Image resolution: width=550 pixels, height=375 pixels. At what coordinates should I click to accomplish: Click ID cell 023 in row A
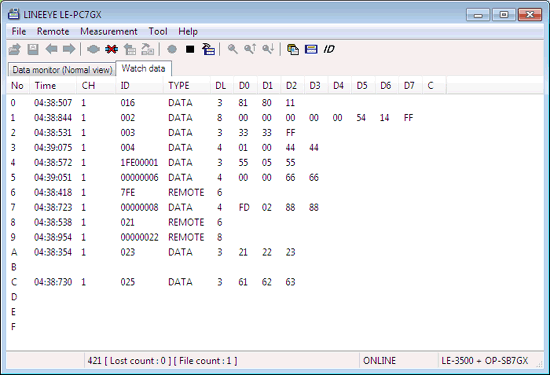tap(128, 252)
